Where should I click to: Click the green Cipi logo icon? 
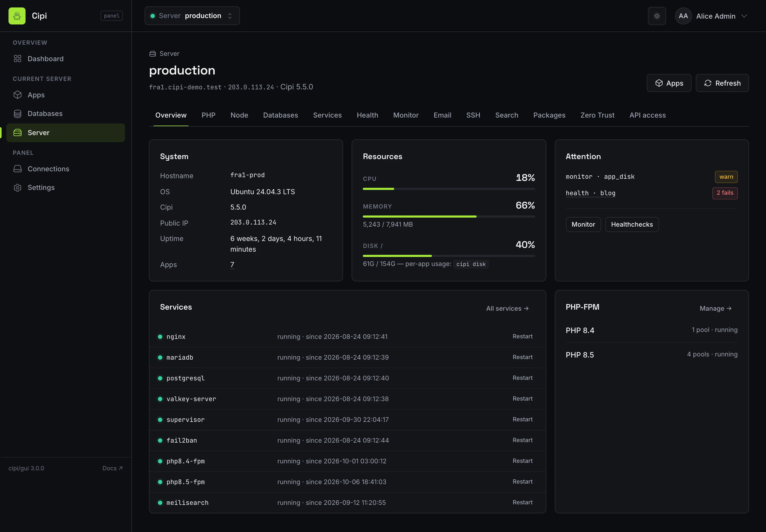pos(17,16)
